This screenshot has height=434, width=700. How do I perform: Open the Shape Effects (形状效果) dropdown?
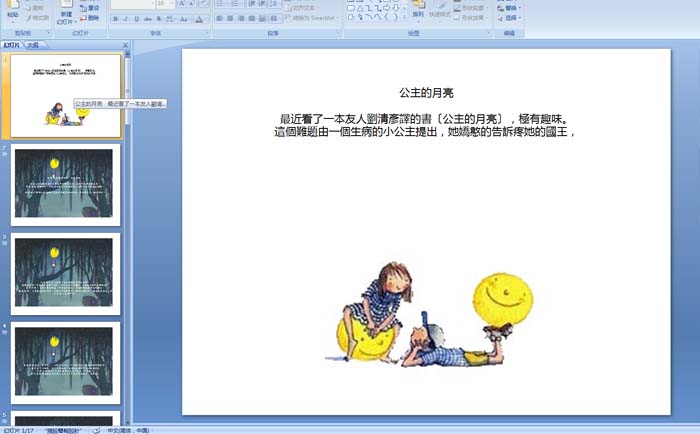(471, 17)
